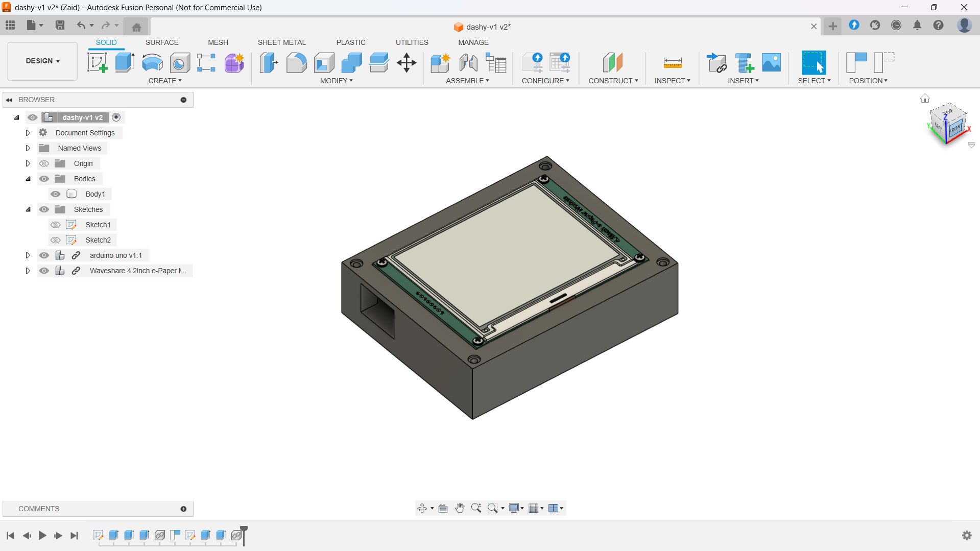
Task: Hide the Waveshare 4.2inch e-Paper component
Action: click(44, 271)
